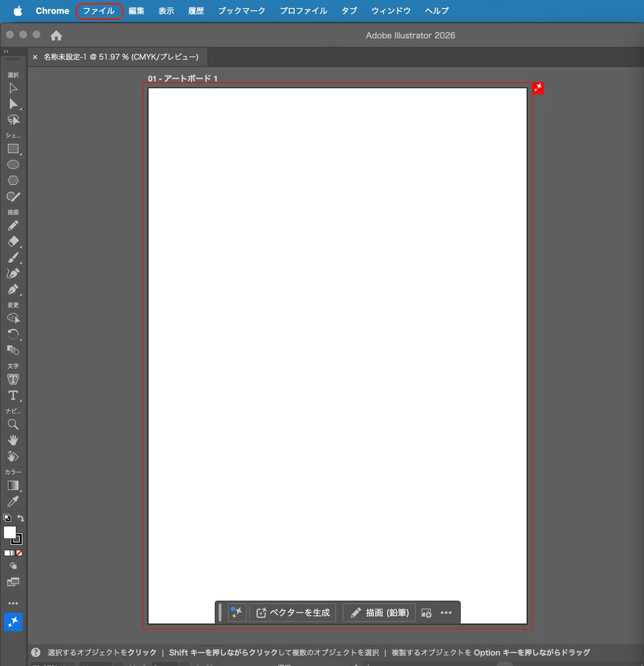Image resolution: width=644 pixels, height=666 pixels.
Task: Open the ヘルプ menu
Action: click(437, 11)
